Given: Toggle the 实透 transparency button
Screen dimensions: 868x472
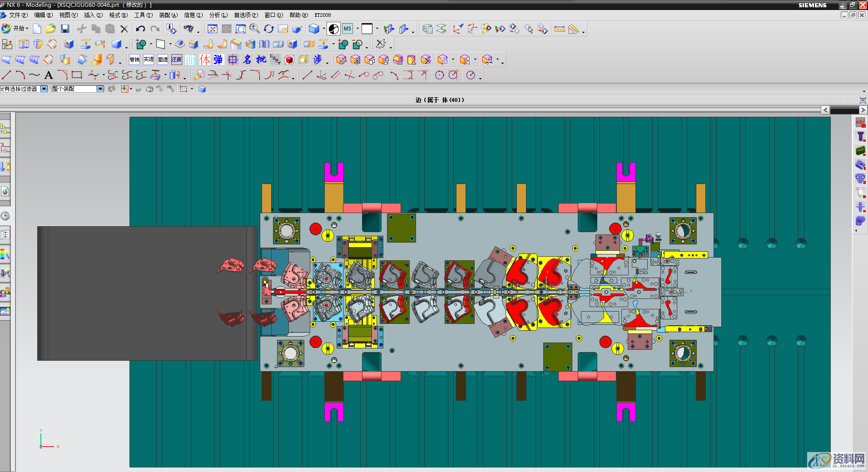Looking at the screenshot, I should pos(149,60).
